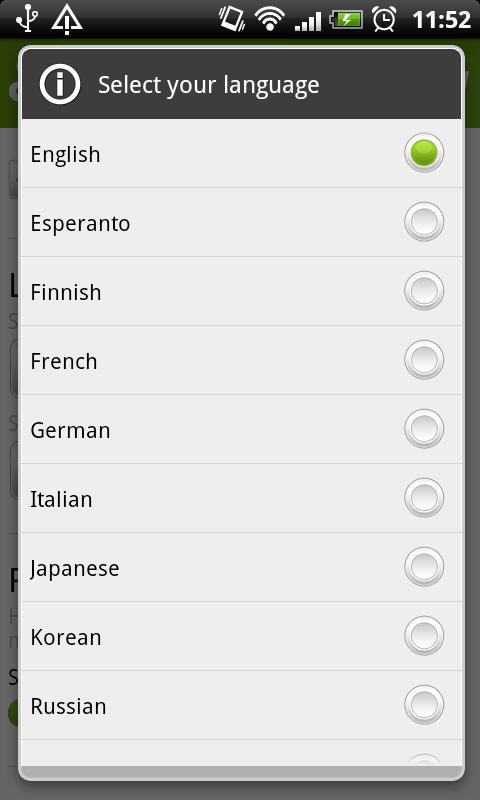Tap the battery charging icon

[347, 20]
